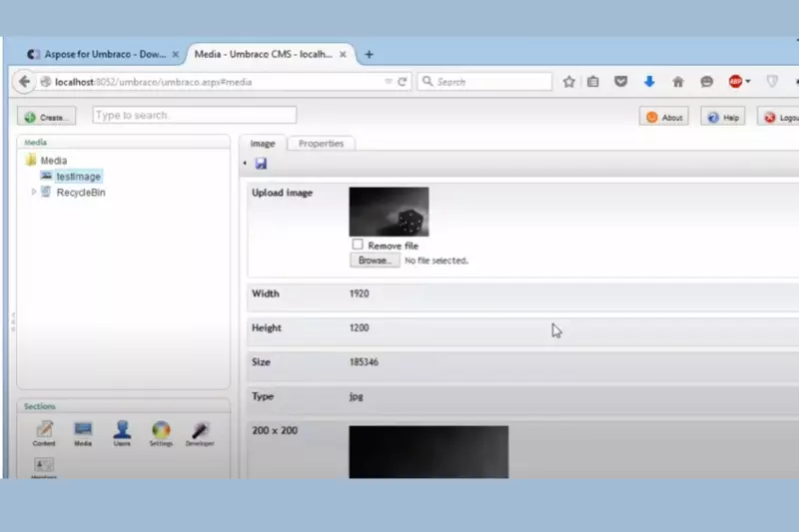Open the Help button
Viewport: 799px width, 532px height.
(x=722, y=117)
